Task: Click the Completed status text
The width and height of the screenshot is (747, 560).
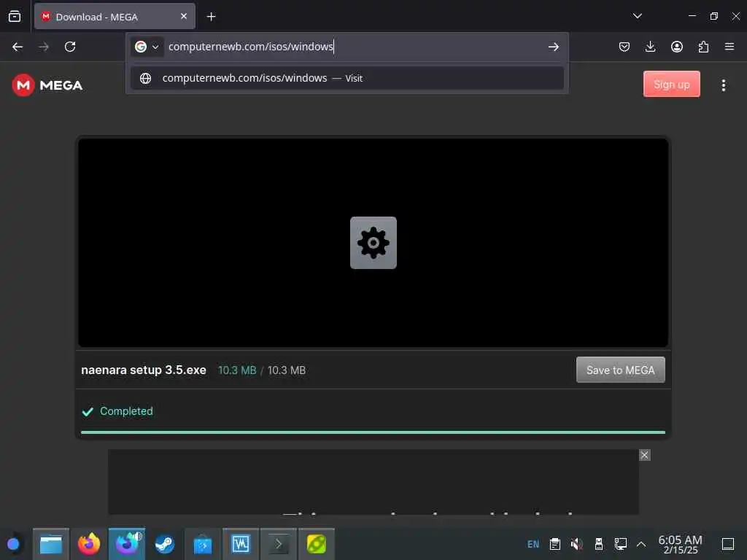Action: click(x=126, y=411)
